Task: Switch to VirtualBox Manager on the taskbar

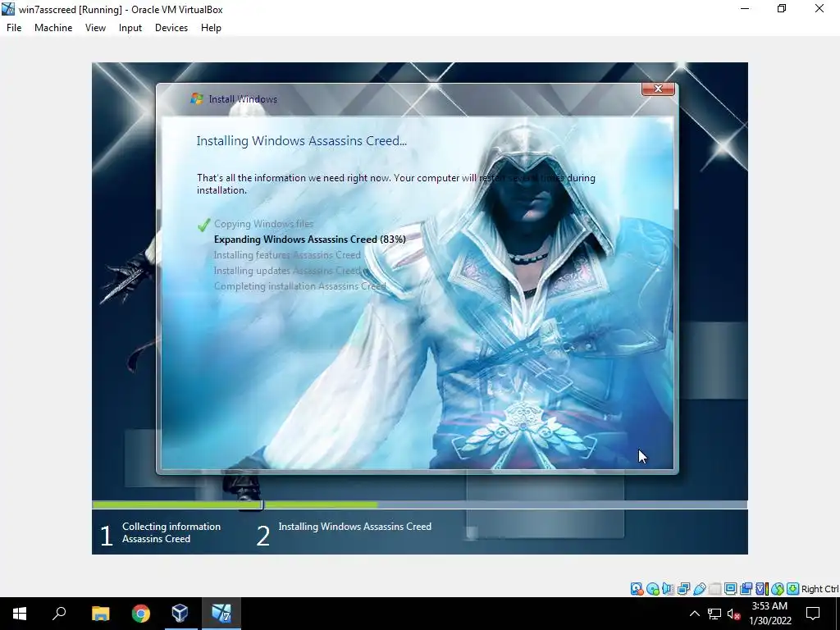Action: (180, 614)
